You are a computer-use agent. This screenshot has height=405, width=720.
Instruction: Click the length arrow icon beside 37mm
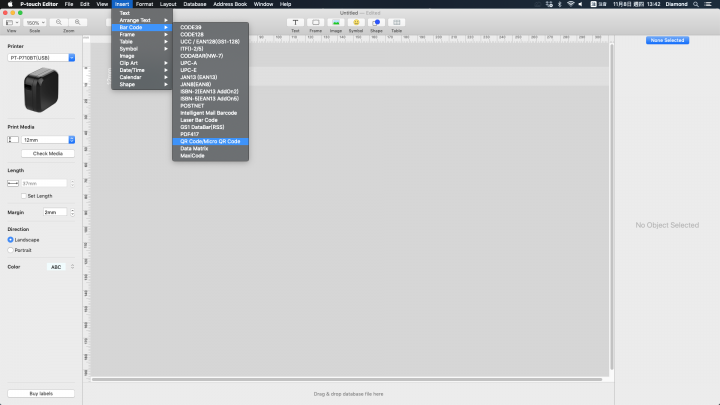(x=13, y=183)
